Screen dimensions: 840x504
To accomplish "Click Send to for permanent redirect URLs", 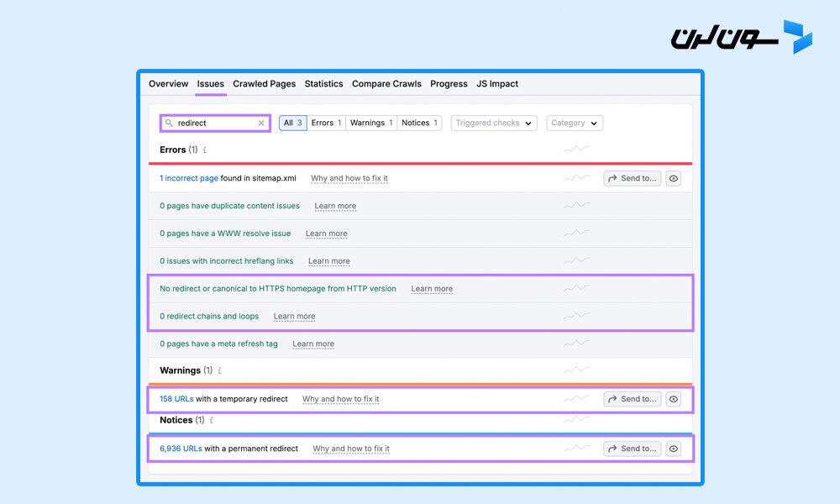I will [x=633, y=449].
